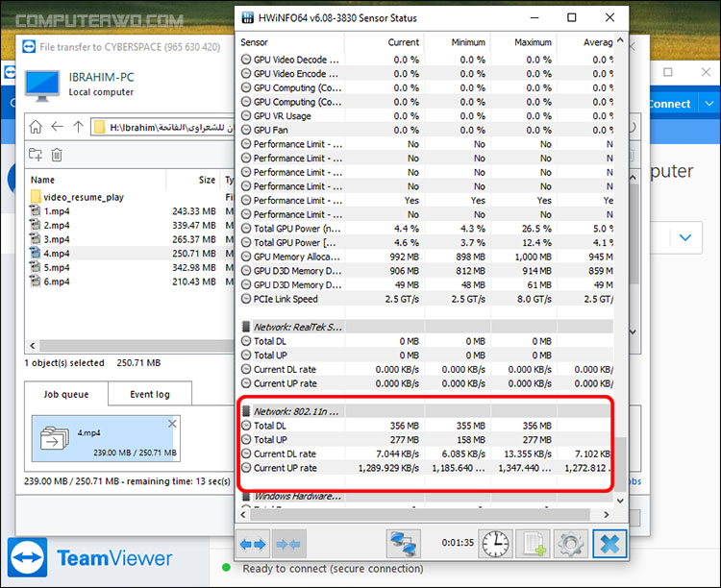This screenshot has width=721, height=588.
Task: Close sensors with the blue X button
Action: (609, 544)
